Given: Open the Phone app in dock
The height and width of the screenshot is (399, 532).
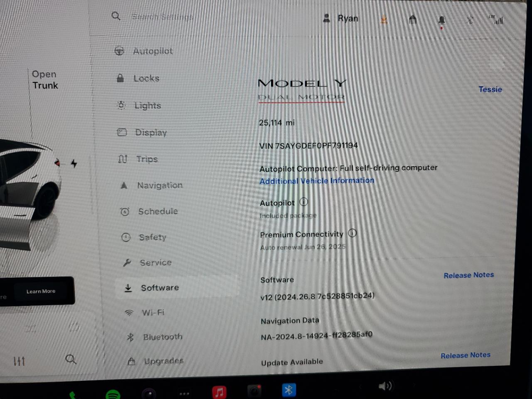Looking at the screenshot, I should pyautogui.click(x=73, y=395).
